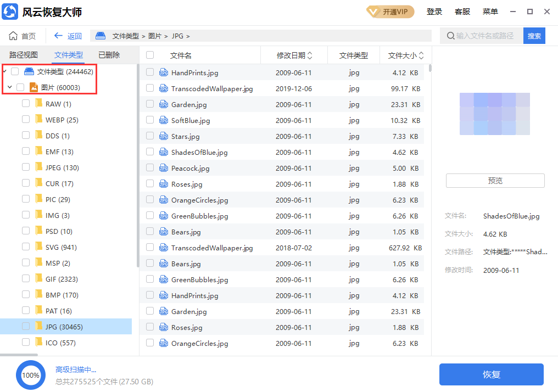Click the VIP crown icon 开通VIP

tap(374, 12)
